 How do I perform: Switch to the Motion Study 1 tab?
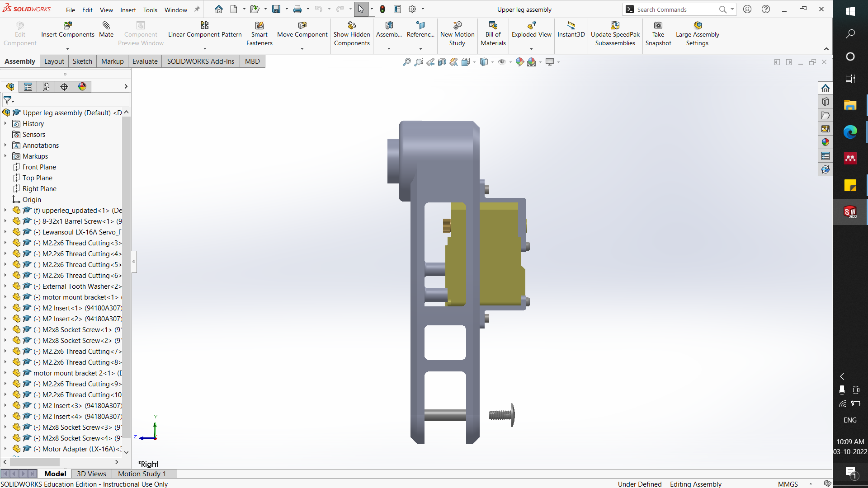(142, 474)
